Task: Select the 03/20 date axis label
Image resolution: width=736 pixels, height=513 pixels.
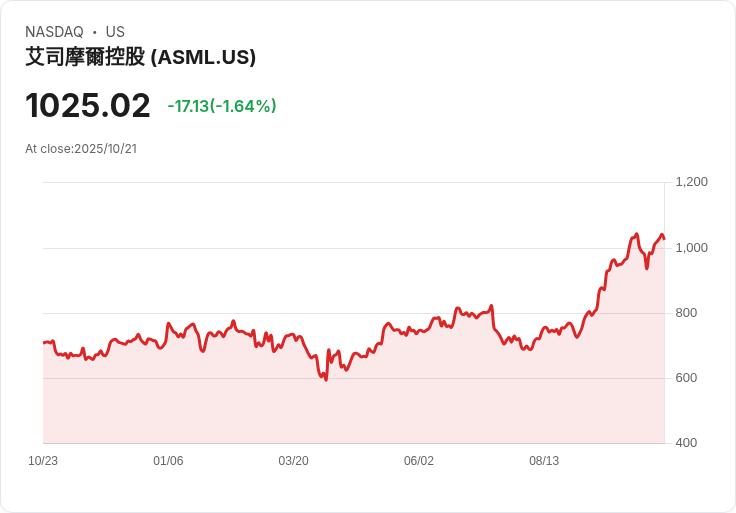Action: (x=293, y=461)
